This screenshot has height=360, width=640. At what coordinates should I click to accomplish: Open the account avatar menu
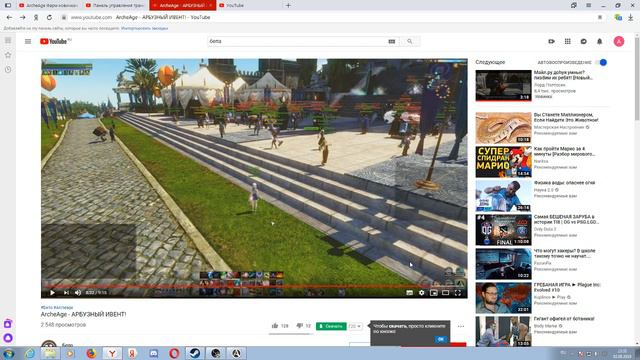(x=619, y=41)
